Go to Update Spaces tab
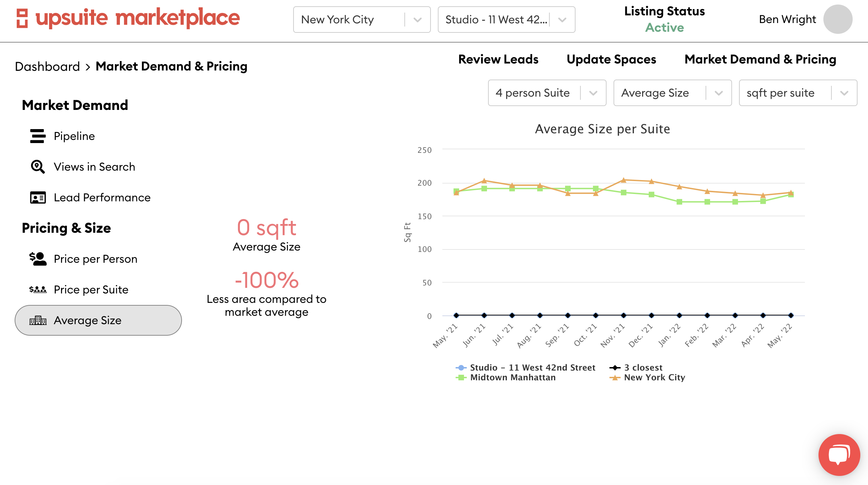Screen dimensions: 868x485 [x=611, y=59]
